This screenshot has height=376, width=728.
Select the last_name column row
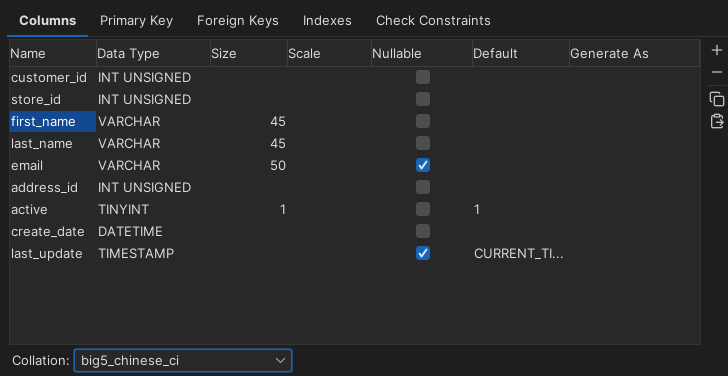pos(355,143)
